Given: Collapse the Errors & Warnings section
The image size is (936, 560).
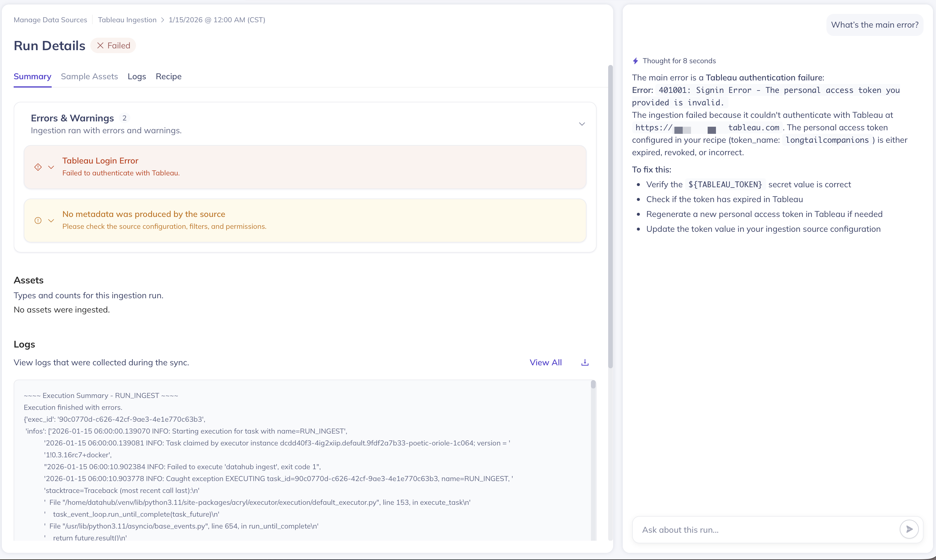Looking at the screenshot, I should pos(582,124).
